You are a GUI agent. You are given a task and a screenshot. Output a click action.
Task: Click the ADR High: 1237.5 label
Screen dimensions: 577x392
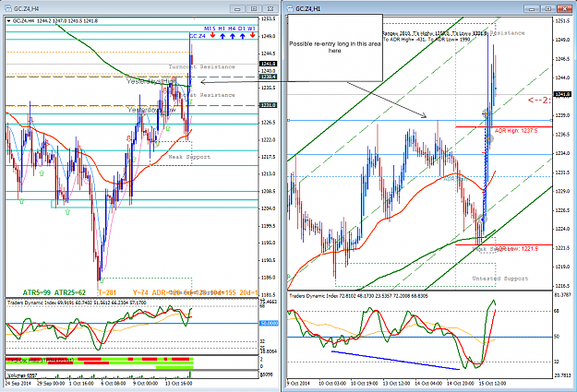click(516, 131)
